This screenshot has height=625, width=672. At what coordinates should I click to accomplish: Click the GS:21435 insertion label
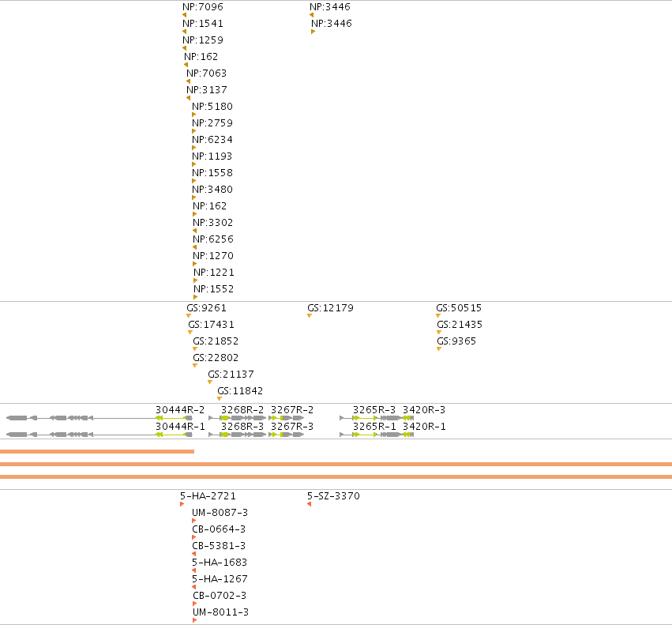pyautogui.click(x=460, y=325)
